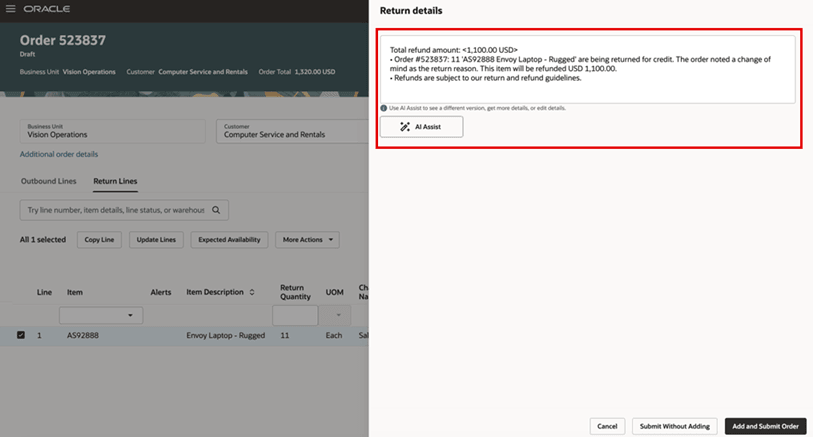Click the Business Unit field
813x437 pixels.
coord(113,131)
